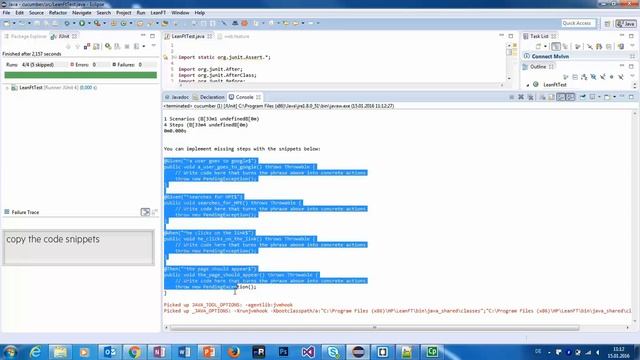Click the Console horizontal scrollbar
The width and height of the screenshot is (640, 360).
click(374, 328)
